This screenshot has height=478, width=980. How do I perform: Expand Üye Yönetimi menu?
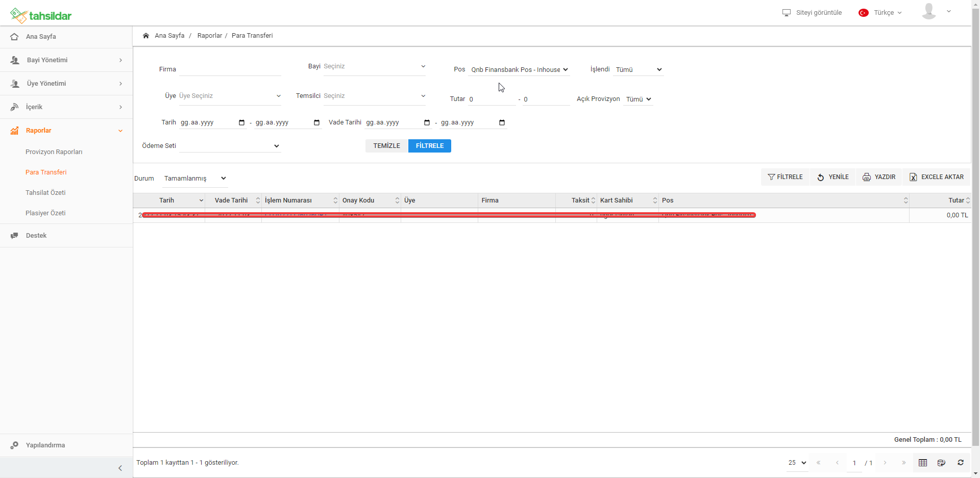pos(66,84)
